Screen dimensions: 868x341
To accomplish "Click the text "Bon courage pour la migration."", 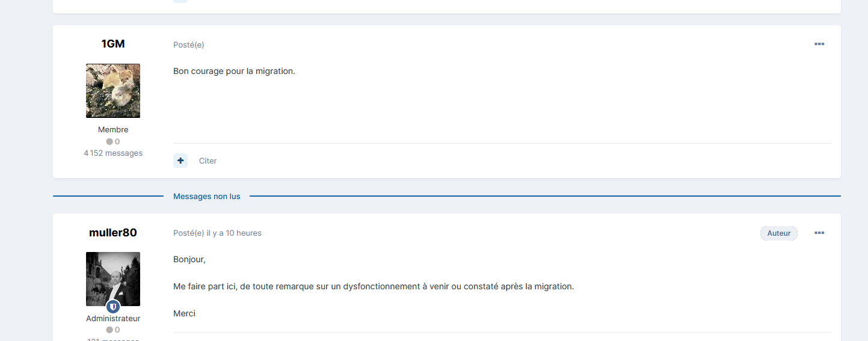I will click(234, 71).
